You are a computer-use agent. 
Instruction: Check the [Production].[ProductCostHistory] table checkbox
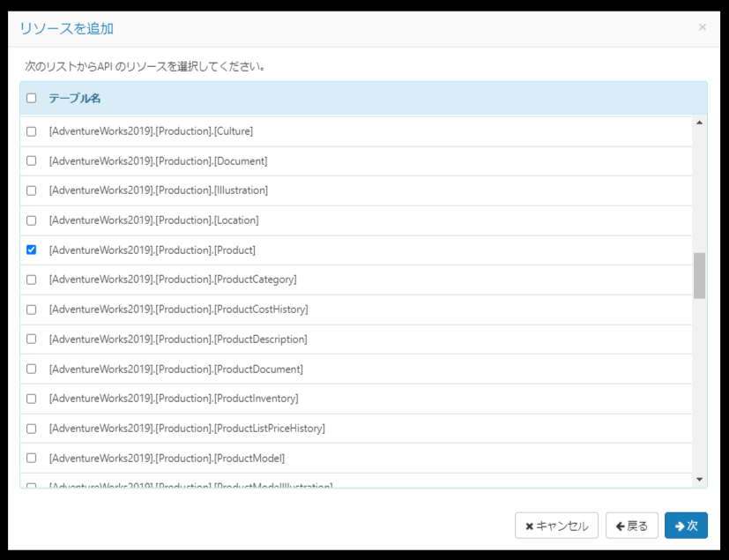coord(31,310)
